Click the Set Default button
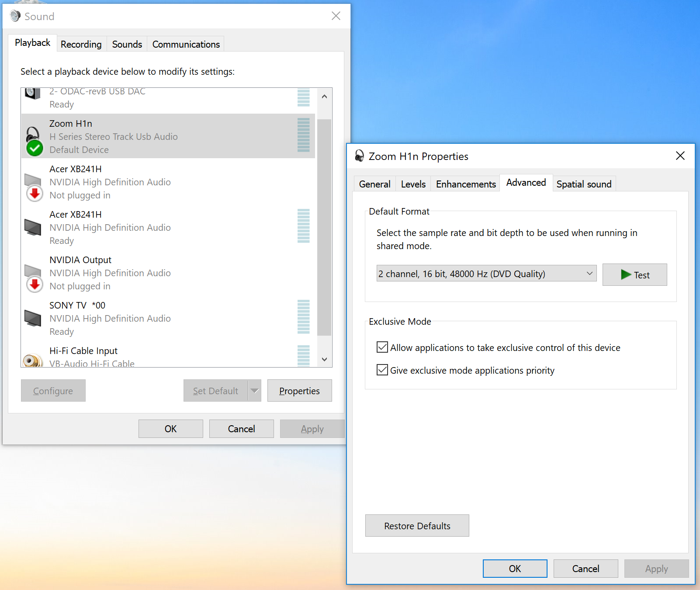The height and width of the screenshot is (590, 700). [216, 391]
